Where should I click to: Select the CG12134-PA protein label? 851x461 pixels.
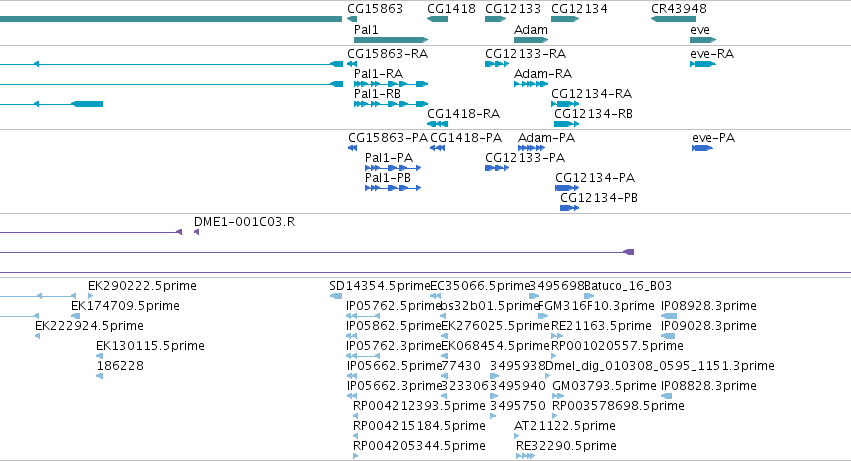coord(595,178)
